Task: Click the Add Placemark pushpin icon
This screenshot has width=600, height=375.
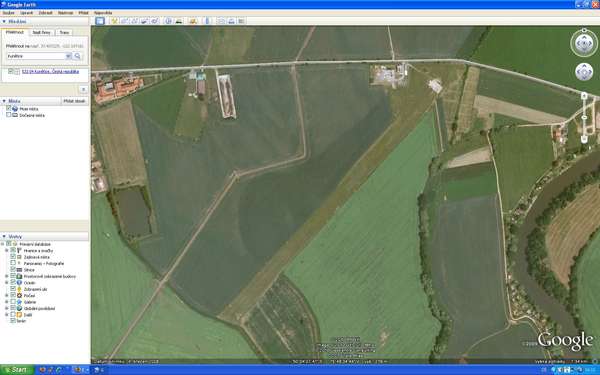Action: 114,21
